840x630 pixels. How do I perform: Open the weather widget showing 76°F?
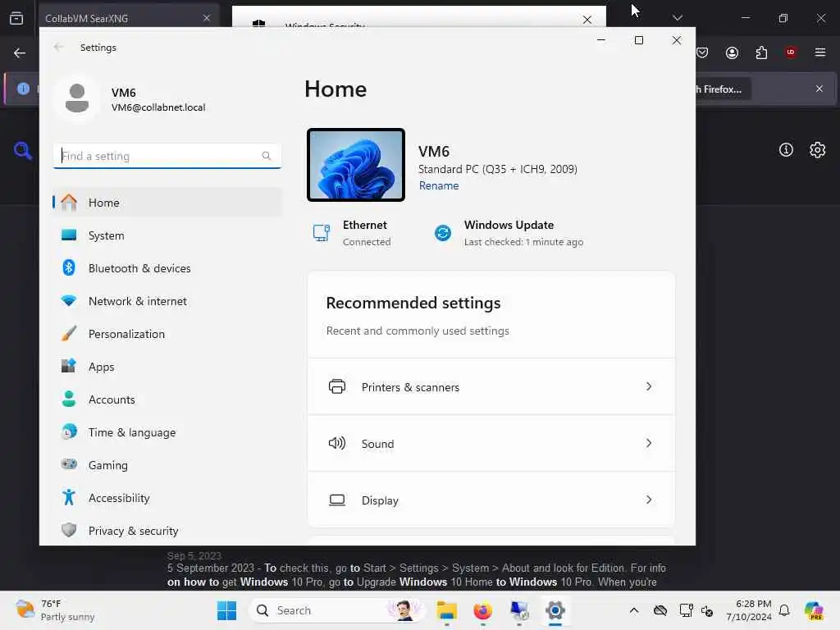coord(55,610)
